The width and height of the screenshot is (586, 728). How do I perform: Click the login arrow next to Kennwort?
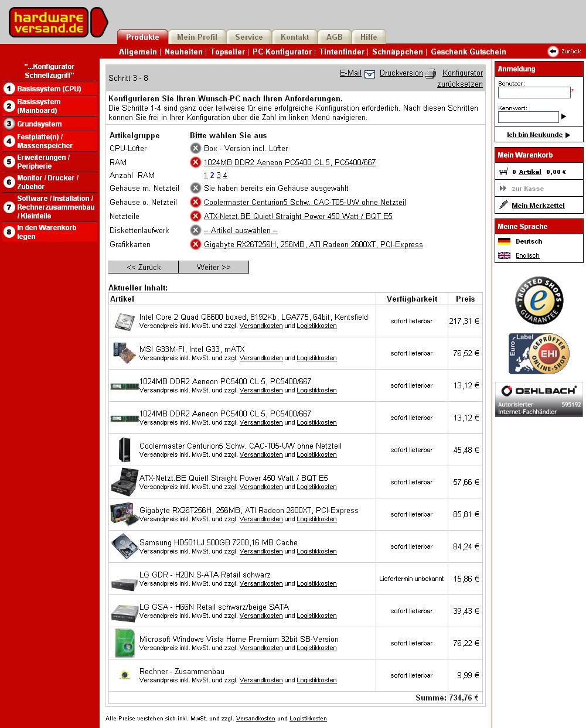pyautogui.click(x=564, y=117)
